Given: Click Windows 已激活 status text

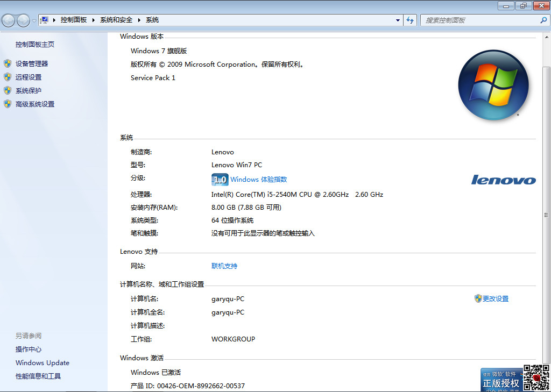Looking at the screenshot, I should click(156, 372).
